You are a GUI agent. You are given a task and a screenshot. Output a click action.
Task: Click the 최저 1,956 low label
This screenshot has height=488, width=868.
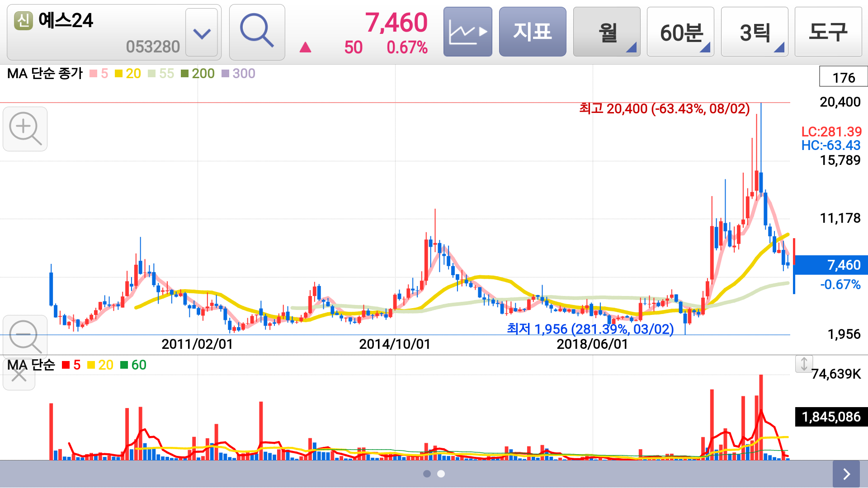coord(590,329)
